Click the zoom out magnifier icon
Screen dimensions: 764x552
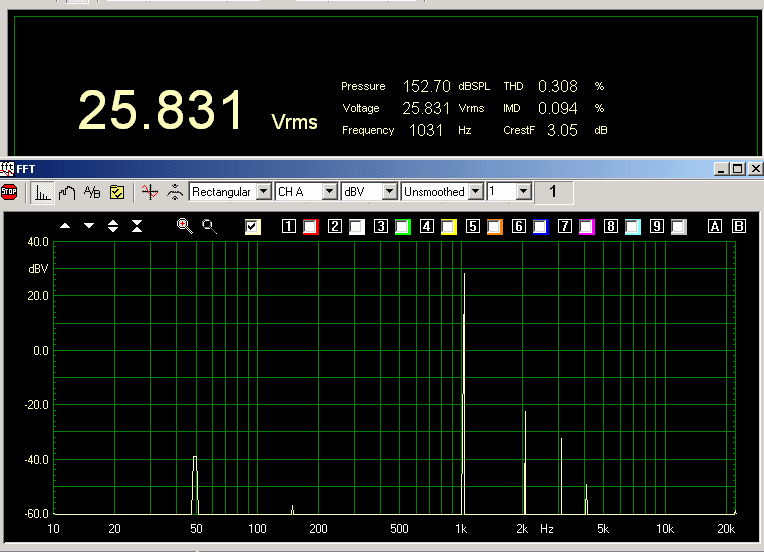[210, 226]
